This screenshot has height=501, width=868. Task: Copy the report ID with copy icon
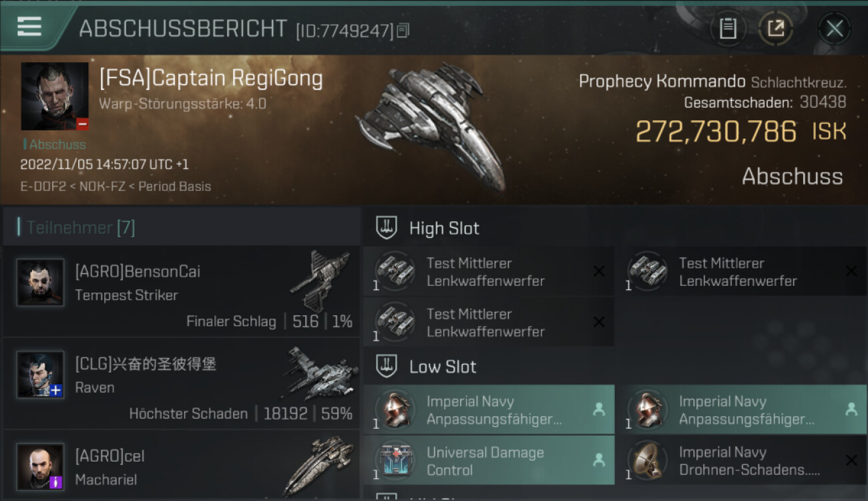pos(403,31)
